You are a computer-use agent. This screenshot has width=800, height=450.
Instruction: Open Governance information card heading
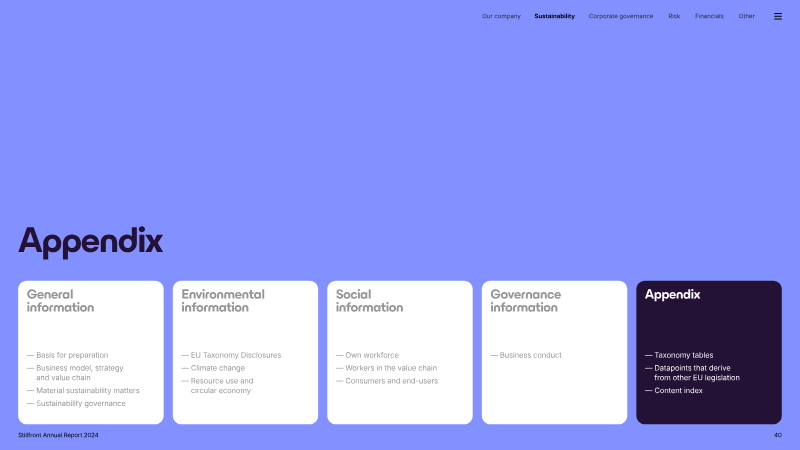526,301
